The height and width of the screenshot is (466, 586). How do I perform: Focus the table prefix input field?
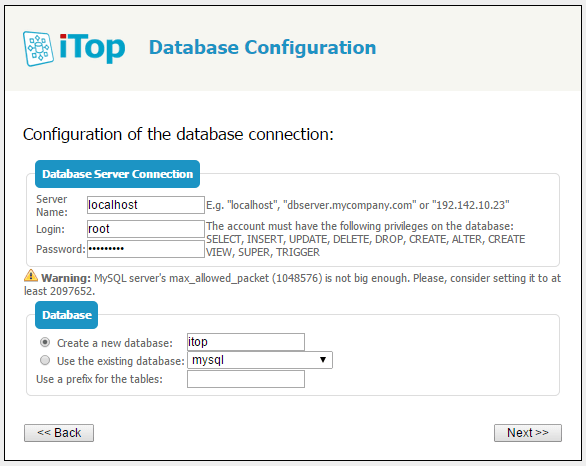[x=246, y=379]
